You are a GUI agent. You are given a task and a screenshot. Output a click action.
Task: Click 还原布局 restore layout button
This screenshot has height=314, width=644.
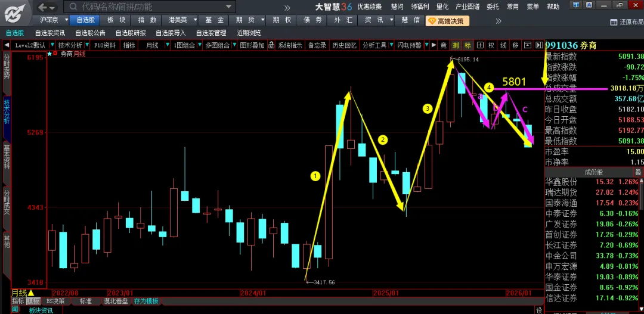(627, 22)
